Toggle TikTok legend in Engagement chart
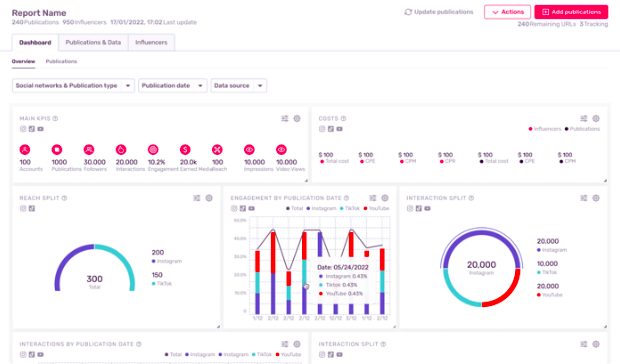This screenshot has height=364, width=620. point(349,208)
